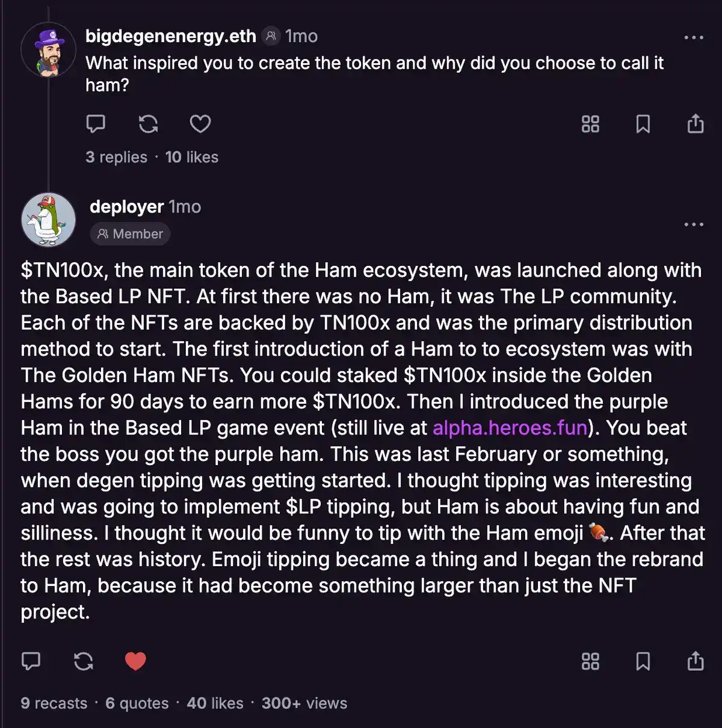This screenshot has width=722, height=728.
Task: Open grid apps icon on bigdegenenergy.eth's cast
Action: pyautogui.click(x=590, y=124)
